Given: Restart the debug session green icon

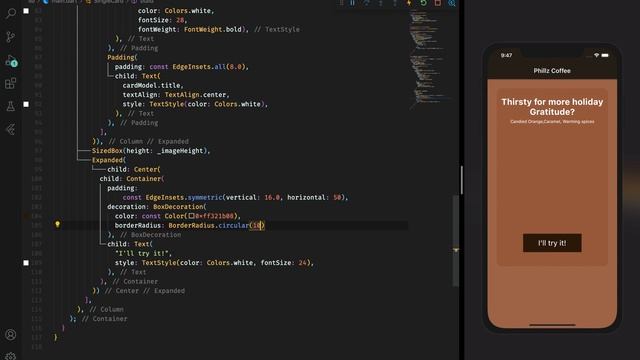Looking at the screenshot, I should click(x=423, y=3).
